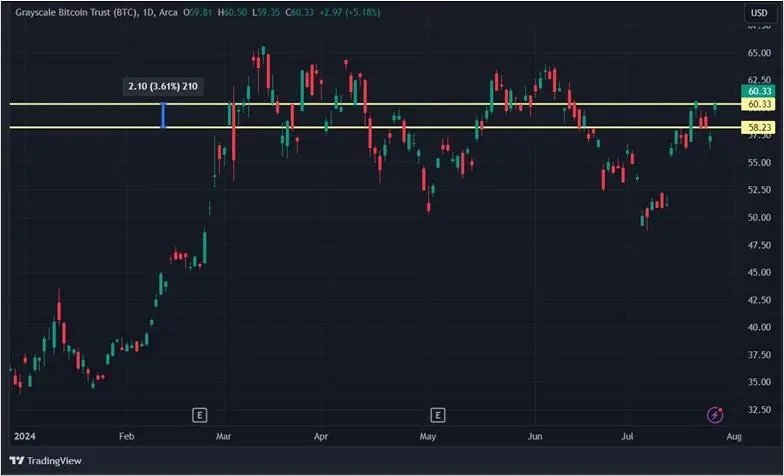Click the 2024 time axis label
The image size is (784, 476).
(x=24, y=436)
